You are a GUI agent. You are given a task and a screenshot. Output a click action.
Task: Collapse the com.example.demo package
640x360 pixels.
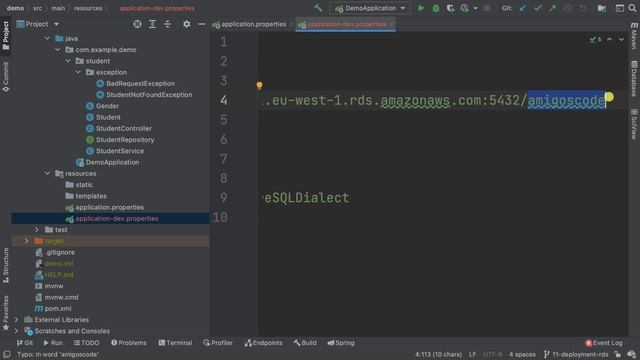coord(58,50)
